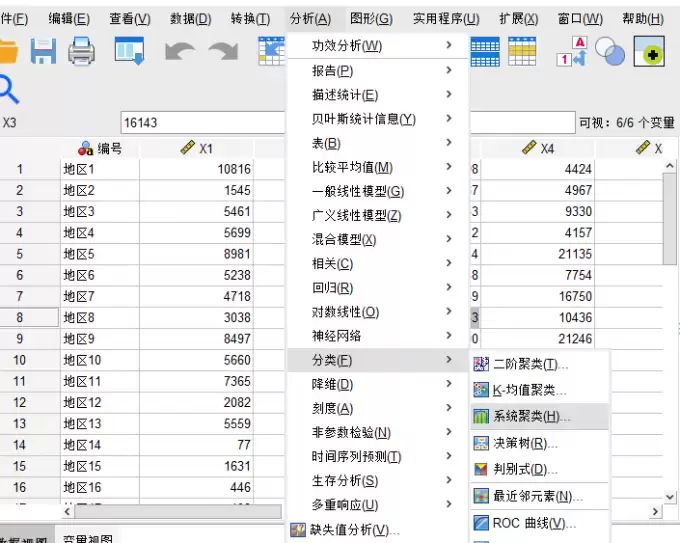680x543 pixels.
Task: Click the Open folder icon
Action: point(8,51)
